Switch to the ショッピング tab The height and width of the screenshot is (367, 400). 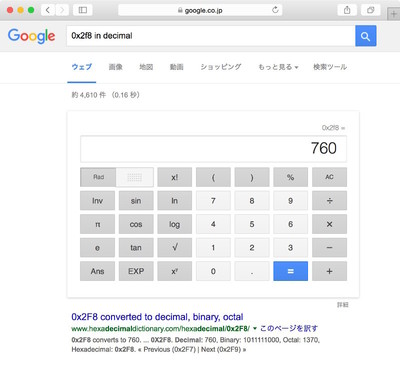tap(221, 67)
